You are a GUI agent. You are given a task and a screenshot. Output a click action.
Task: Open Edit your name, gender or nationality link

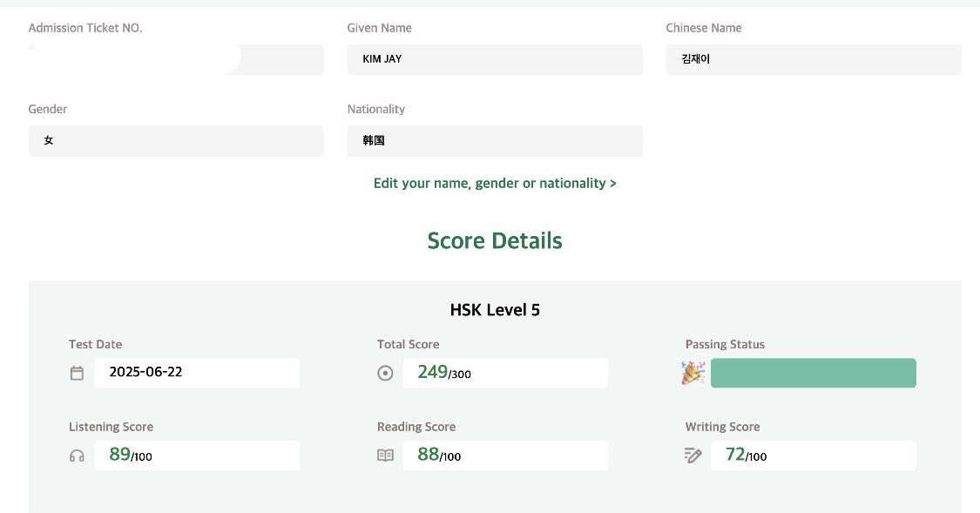pos(495,183)
